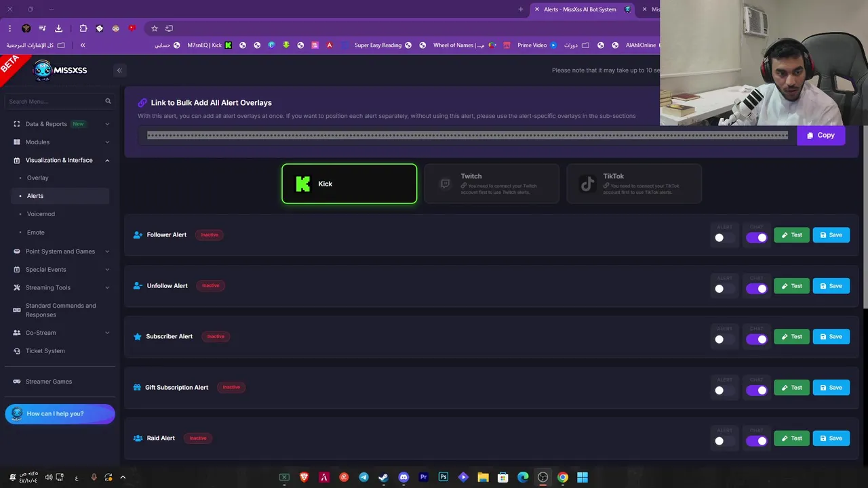
Task: Save the Gift Subscription Alert settings
Action: 831,388
